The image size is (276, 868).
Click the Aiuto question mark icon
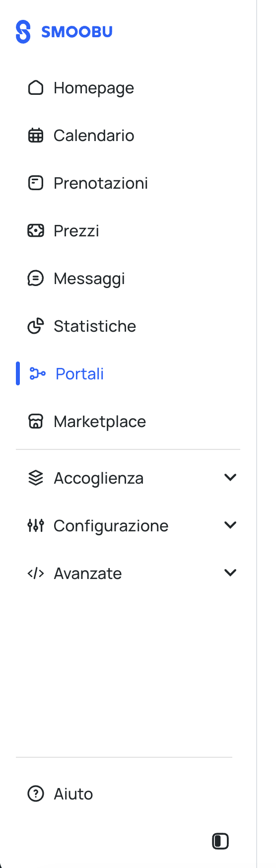tap(36, 794)
